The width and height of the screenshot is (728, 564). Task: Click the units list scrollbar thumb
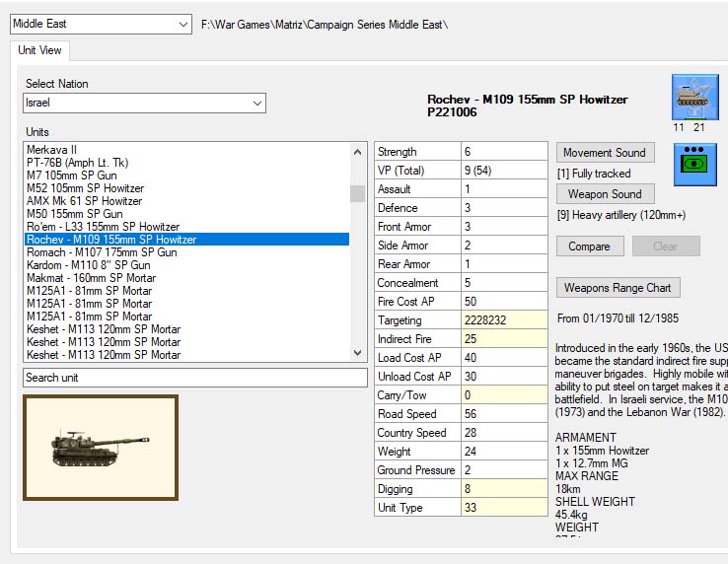coord(357,193)
